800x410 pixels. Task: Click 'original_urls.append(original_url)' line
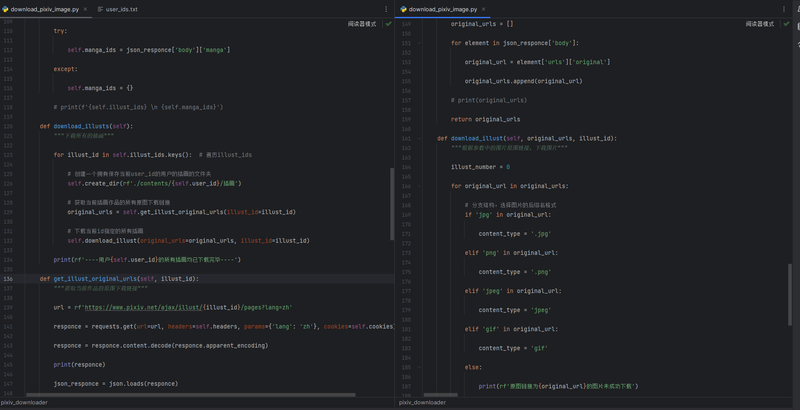point(523,81)
